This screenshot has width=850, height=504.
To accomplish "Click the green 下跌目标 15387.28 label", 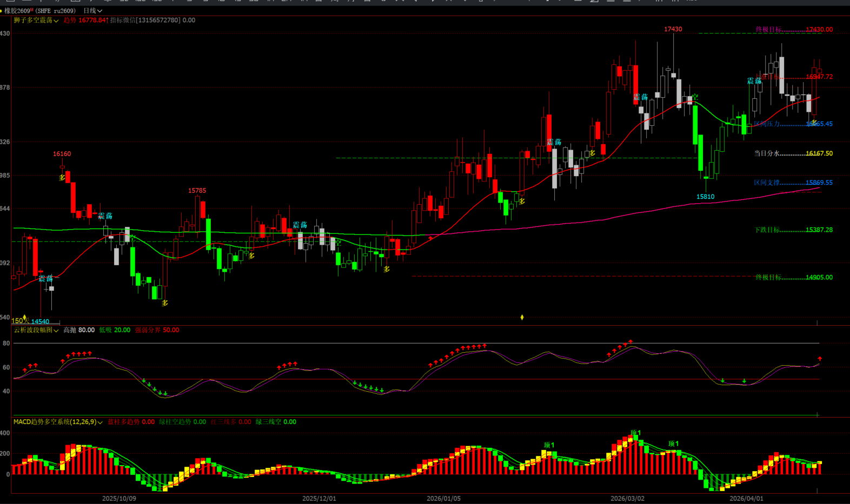I will pos(793,230).
